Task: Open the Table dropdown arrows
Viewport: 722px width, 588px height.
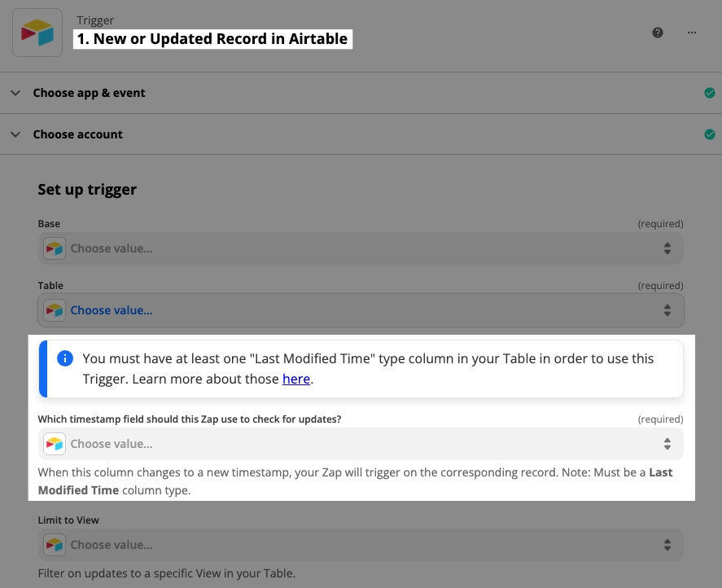Action: point(667,310)
